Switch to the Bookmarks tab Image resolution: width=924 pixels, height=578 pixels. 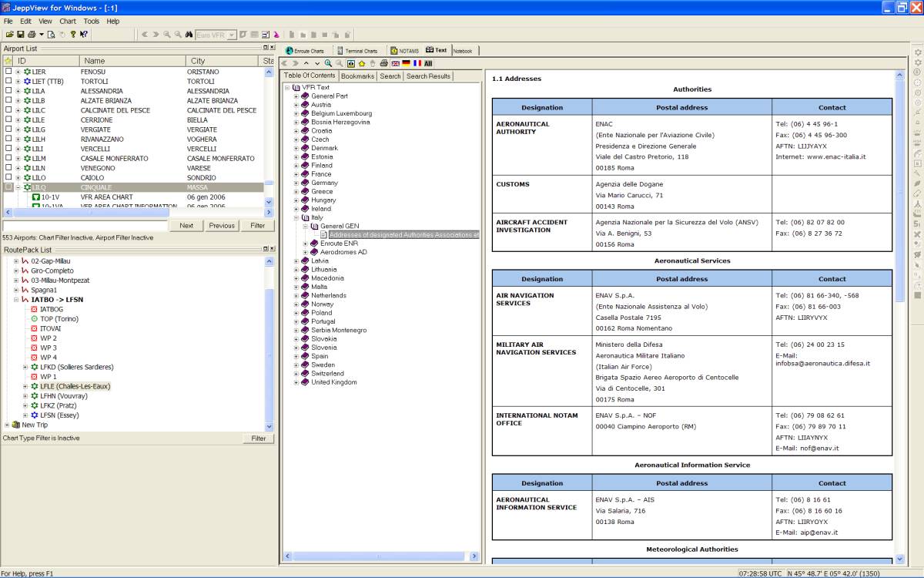(x=357, y=76)
